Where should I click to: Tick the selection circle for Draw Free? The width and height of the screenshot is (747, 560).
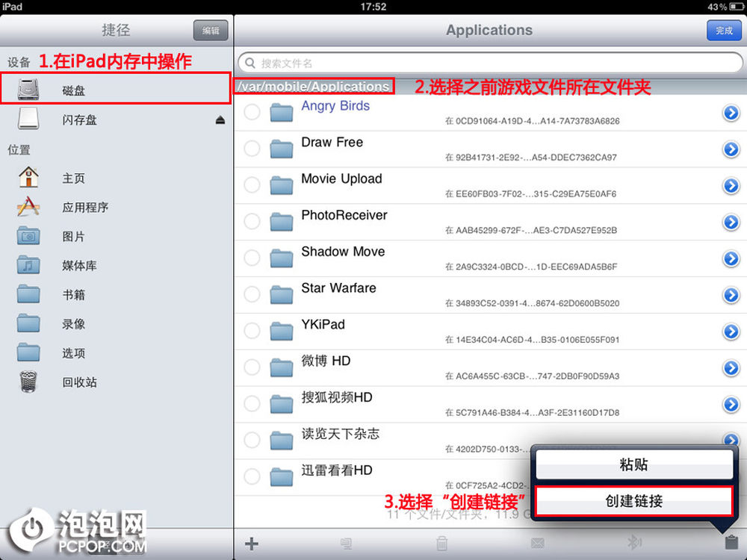pyautogui.click(x=252, y=149)
